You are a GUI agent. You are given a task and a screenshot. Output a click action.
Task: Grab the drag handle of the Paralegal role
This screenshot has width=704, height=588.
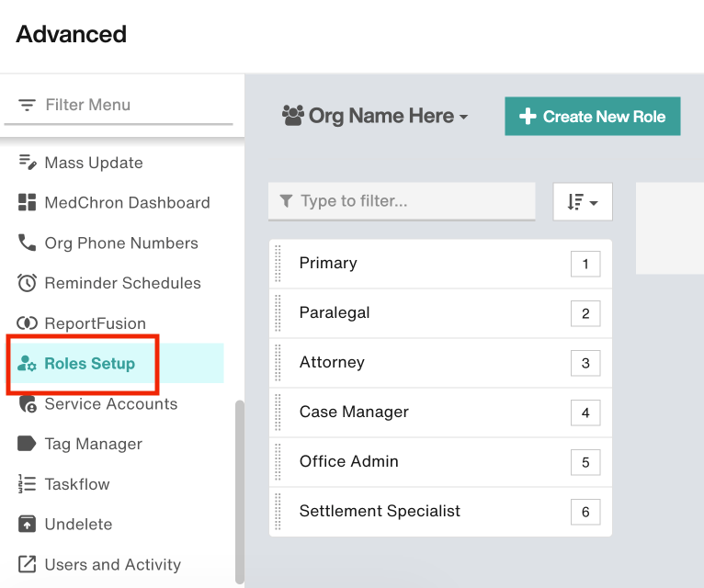click(x=278, y=313)
